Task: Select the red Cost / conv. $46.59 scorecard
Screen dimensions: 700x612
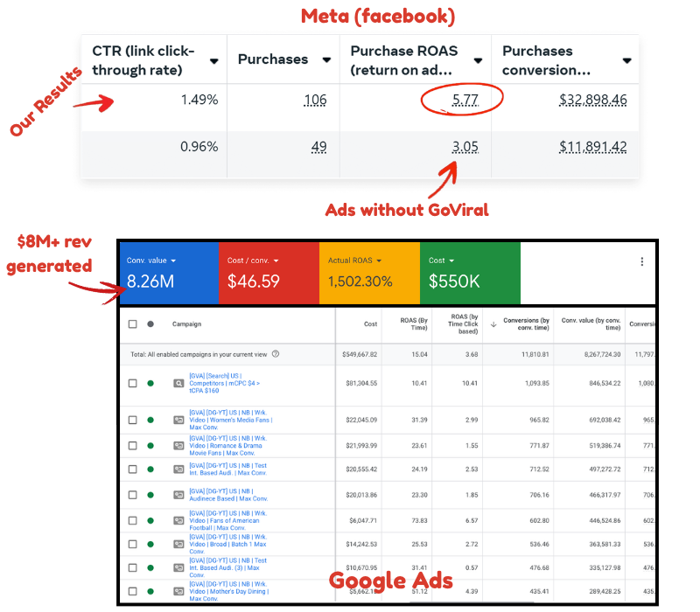Action: [x=269, y=273]
